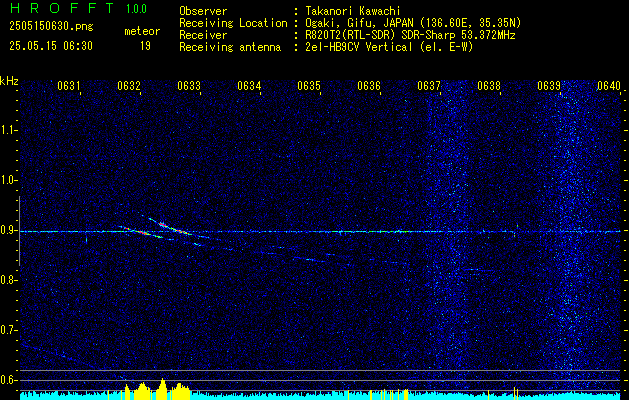Click the yellow signal peaks in bottom graph
Screen dimensions: 629x400
(x=157, y=390)
